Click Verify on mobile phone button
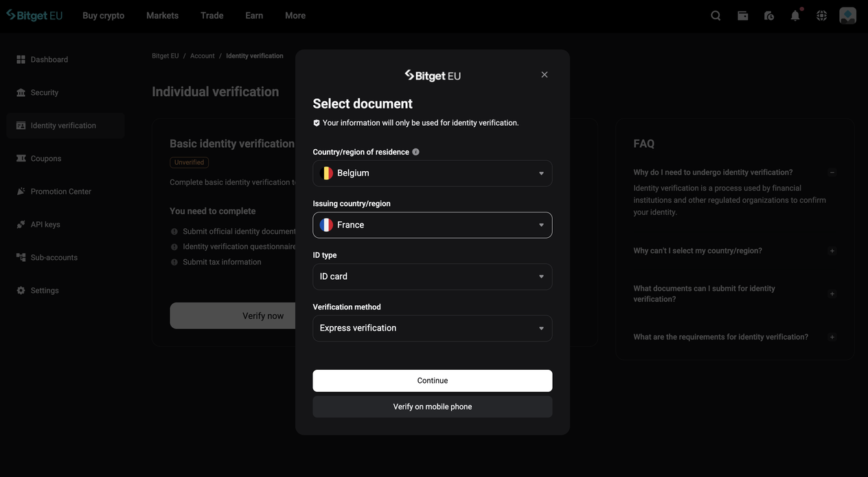 [433, 407]
